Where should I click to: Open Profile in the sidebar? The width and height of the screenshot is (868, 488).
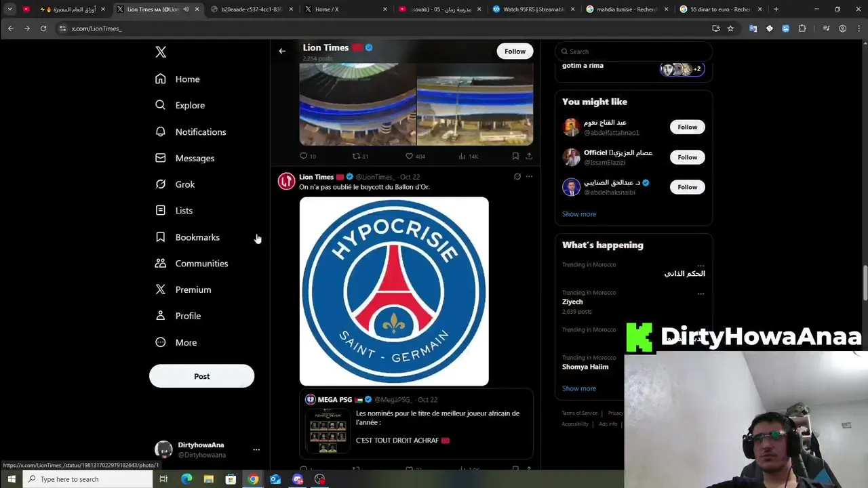(178, 316)
